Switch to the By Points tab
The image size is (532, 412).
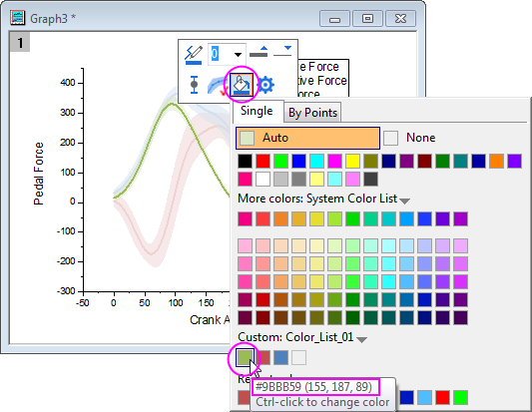point(312,113)
